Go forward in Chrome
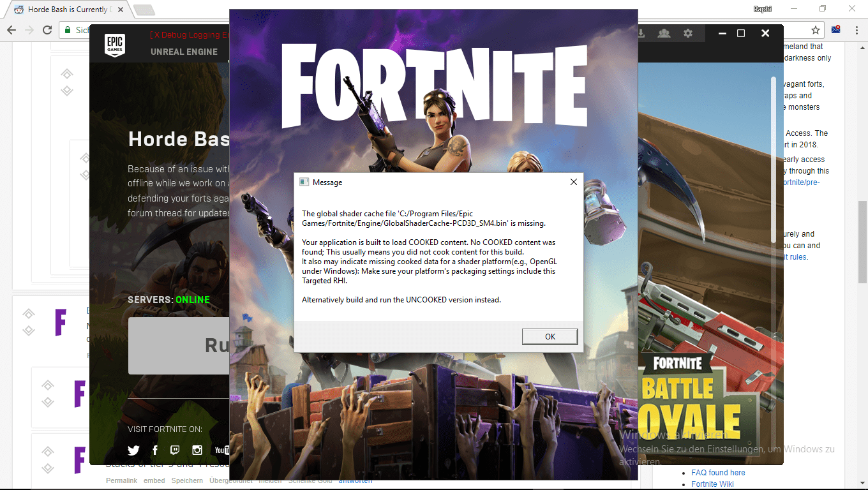This screenshot has height=490, width=868. click(x=29, y=30)
